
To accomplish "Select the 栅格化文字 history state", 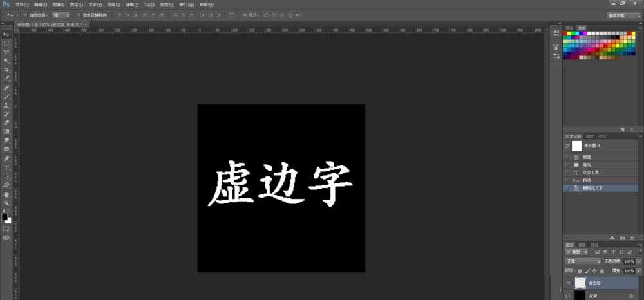I will [x=592, y=188].
